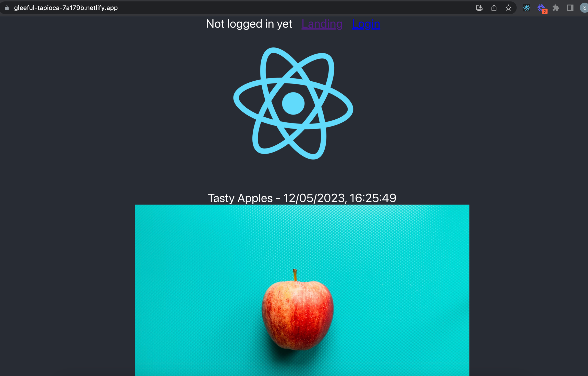Click the orange badge showing 2
This screenshot has height=376, width=588.
click(544, 11)
